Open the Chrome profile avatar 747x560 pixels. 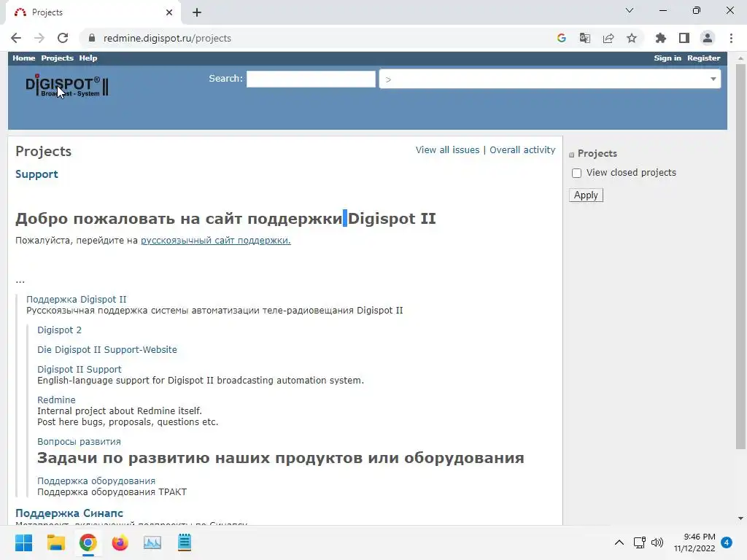708,38
